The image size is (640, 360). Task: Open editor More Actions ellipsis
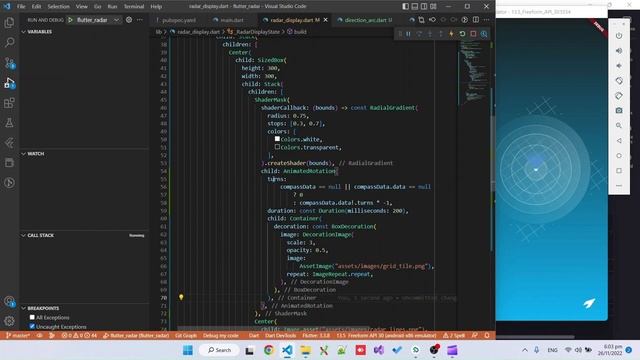(487, 20)
